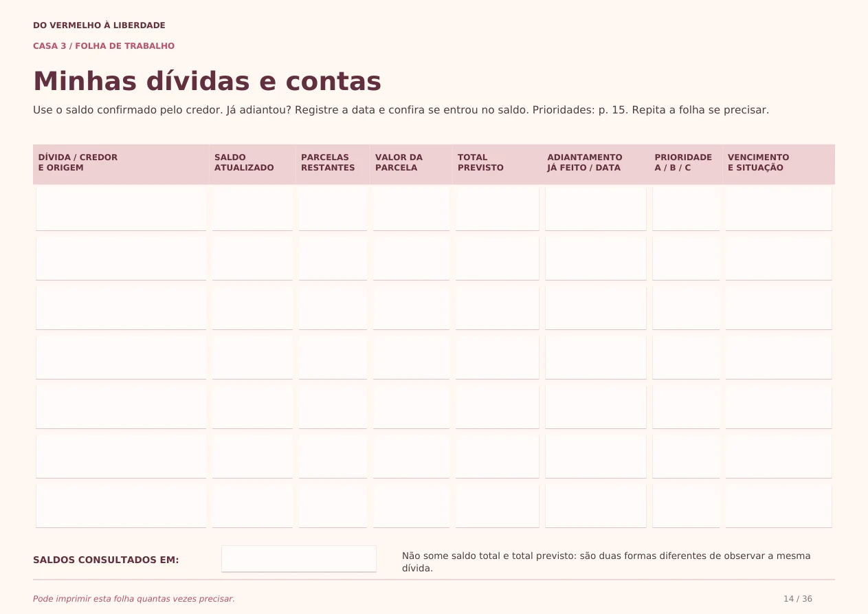
Task: Click the 'VALOR DA PARCELA' column header
Action: click(x=411, y=164)
